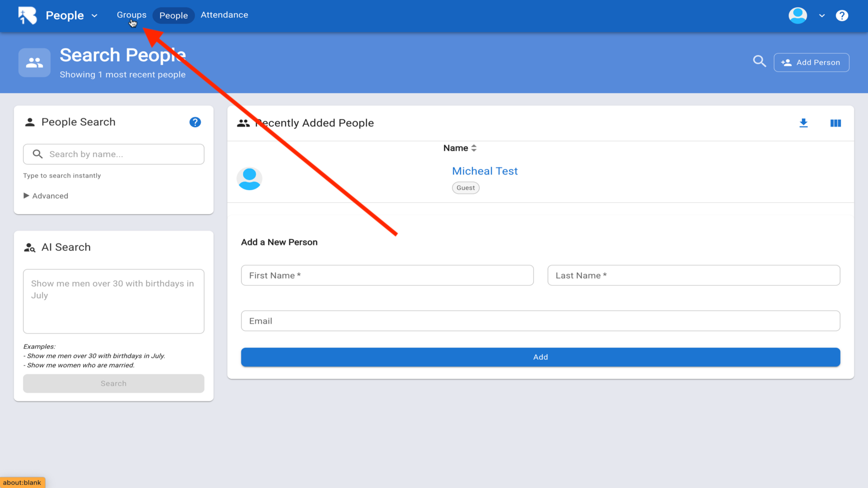This screenshot has width=868, height=488.
Task: Open People Search help icon
Action: point(195,122)
